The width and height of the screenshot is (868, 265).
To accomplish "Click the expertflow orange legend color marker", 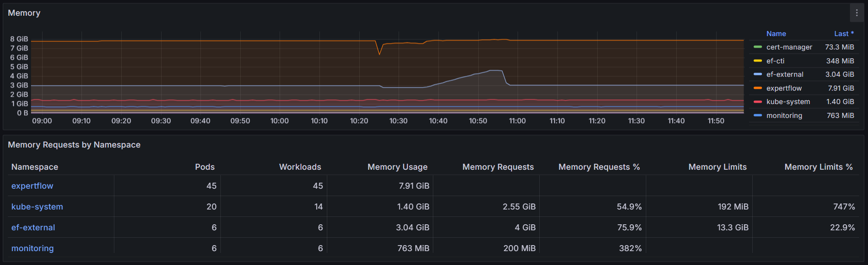I will [758, 88].
